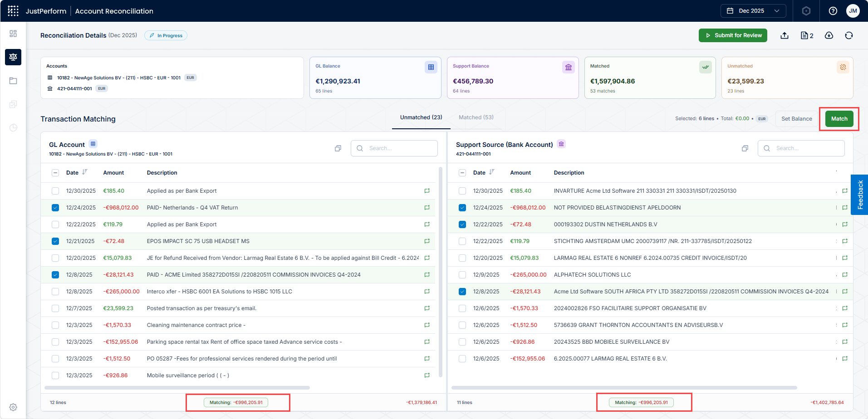Click the cloud download icon
The height and width of the screenshot is (419, 868).
coord(829,35)
